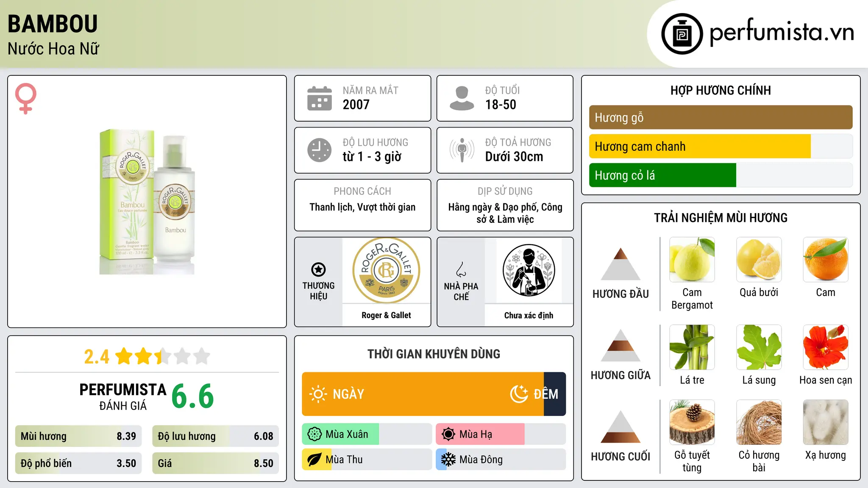The image size is (868, 488).
Task: Select the Lá tre bamboo note image
Action: tap(692, 347)
